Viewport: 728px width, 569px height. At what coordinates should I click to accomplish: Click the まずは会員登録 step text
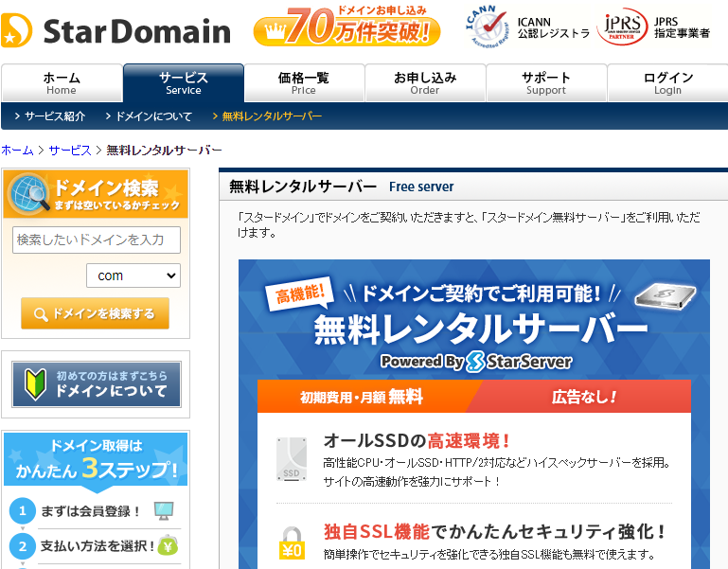tap(91, 511)
